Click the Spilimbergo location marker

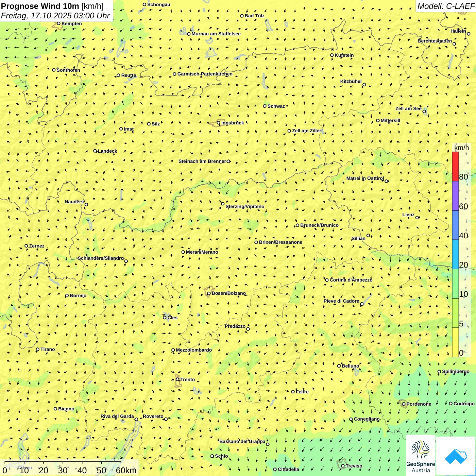439,372
